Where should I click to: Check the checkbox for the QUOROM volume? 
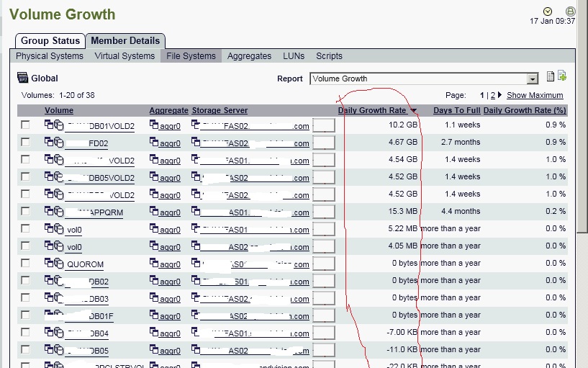coord(25,264)
